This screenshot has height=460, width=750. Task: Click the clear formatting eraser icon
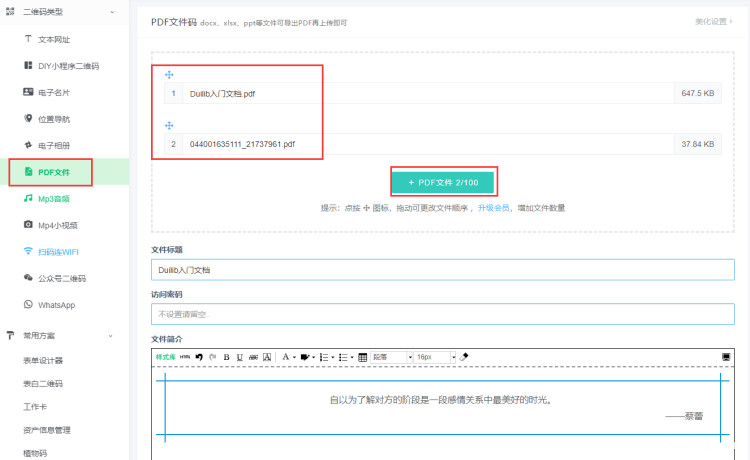pyautogui.click(x=464, y=357)
